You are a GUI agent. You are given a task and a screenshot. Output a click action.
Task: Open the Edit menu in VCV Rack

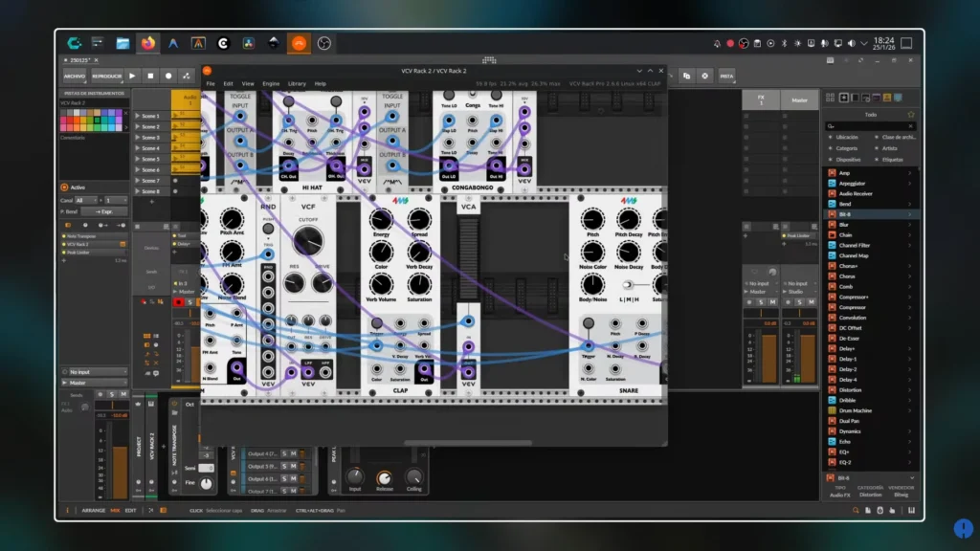[228, 84]
